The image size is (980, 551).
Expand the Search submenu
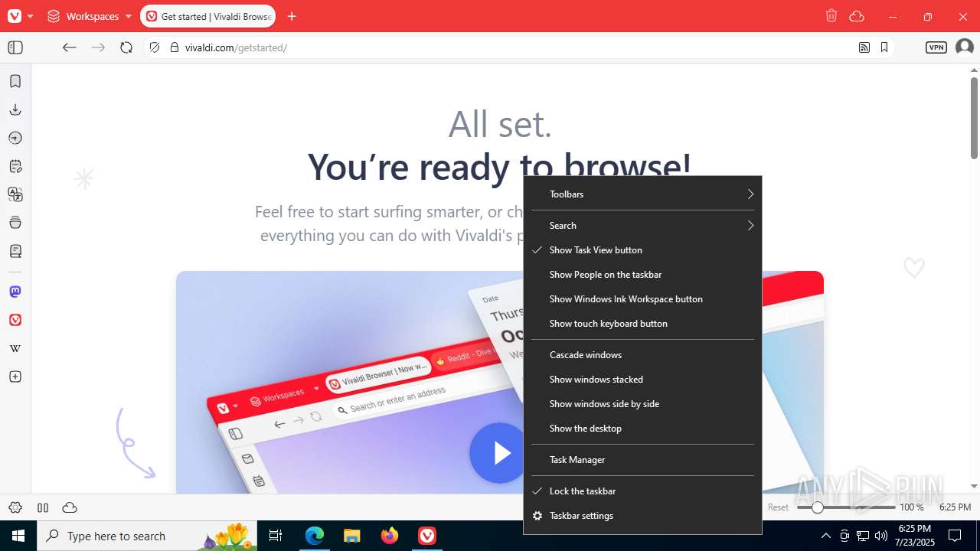(642, 226)
